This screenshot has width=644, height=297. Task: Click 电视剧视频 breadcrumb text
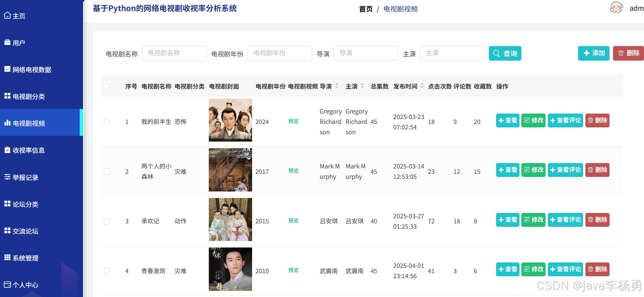400,9
